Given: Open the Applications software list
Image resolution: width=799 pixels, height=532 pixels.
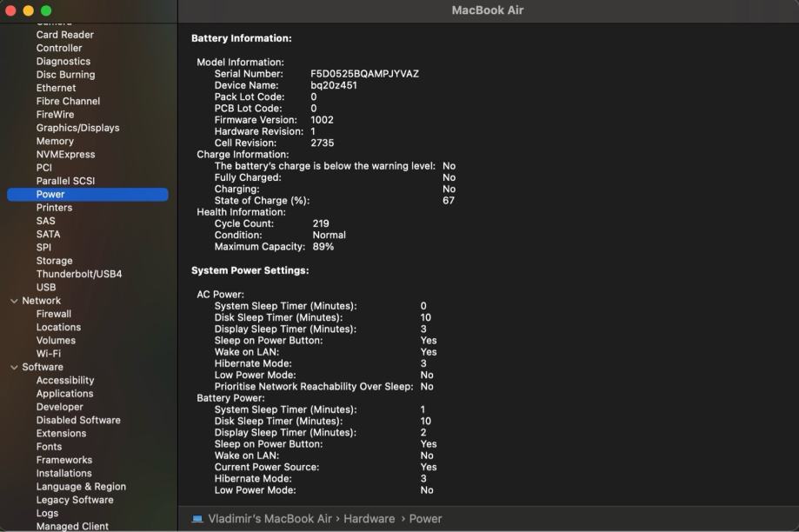Looking at the screenshot, I should coord(64,394).
